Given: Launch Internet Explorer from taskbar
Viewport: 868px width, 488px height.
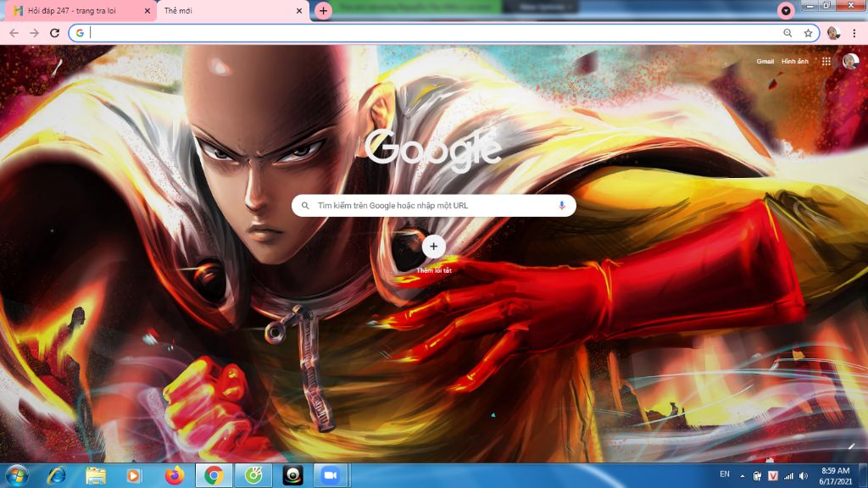Looking at the screenshot, I should [x=56, y=475].
